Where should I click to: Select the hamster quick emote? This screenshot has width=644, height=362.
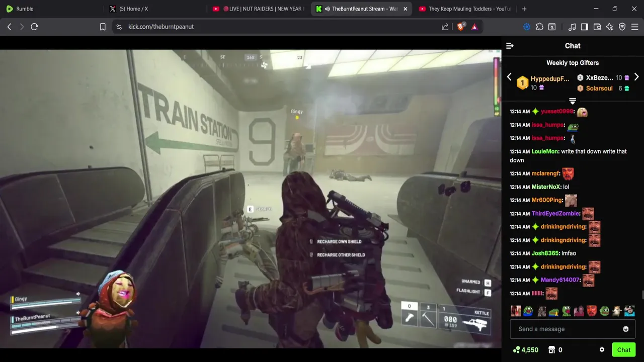(617, 311)
